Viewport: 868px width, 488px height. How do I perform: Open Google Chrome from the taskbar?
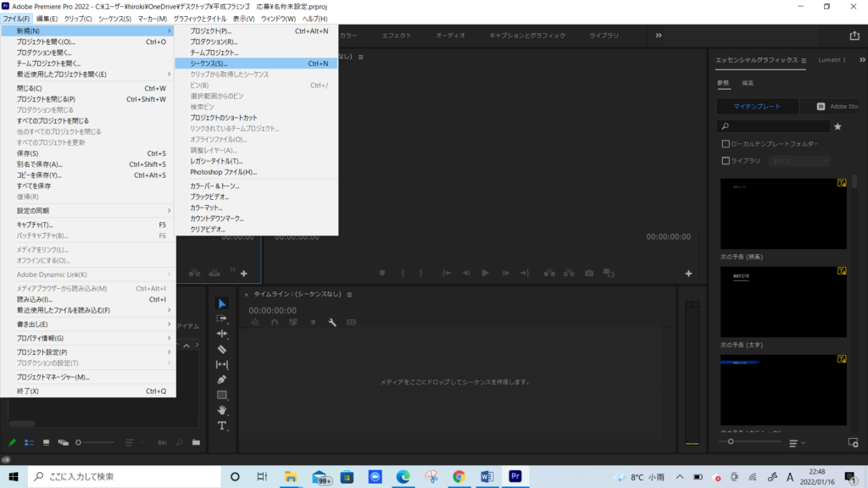click(x=459, y=476)
